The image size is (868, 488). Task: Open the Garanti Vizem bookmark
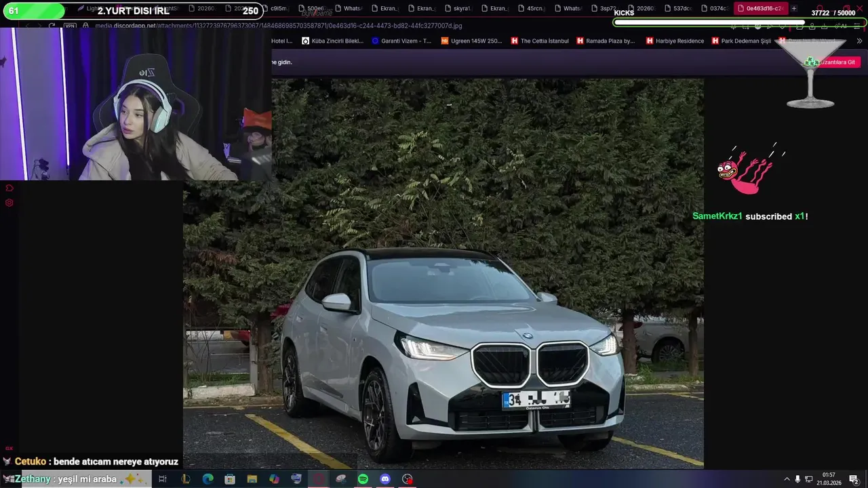point(401,41)
